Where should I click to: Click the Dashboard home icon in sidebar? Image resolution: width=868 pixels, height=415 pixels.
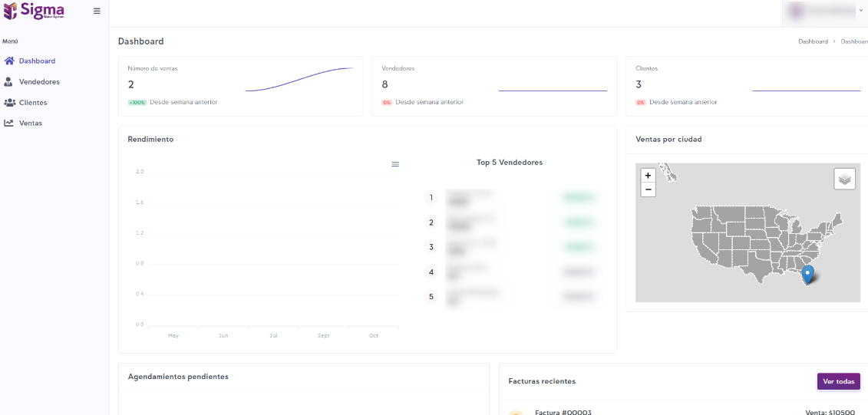tap(9, 61)
